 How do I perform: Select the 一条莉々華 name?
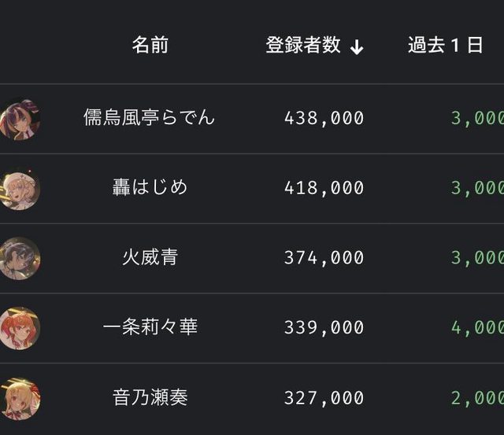tap(150, 327)
